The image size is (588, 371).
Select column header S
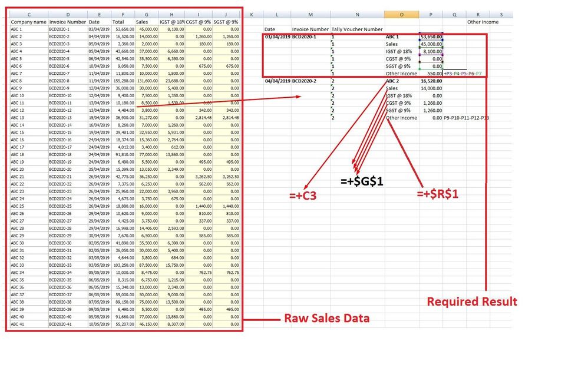coord(501,15)
